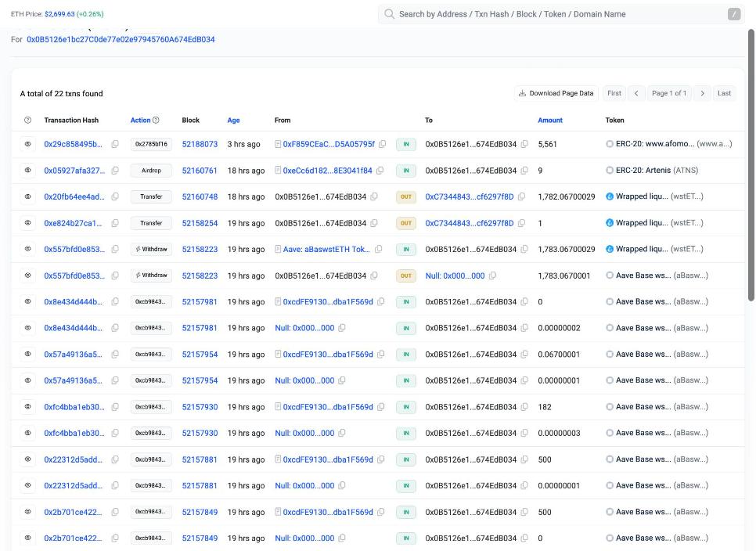This screenshot has height=551, width=756.
Task: Click the Airdrop action badge
Action: (x=151, y=170)
